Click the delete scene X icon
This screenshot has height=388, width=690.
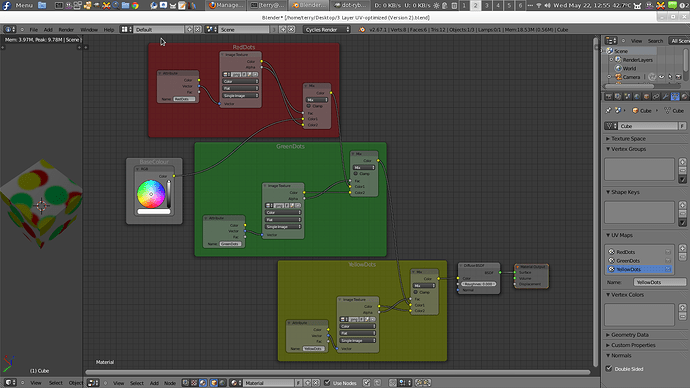[291, 29]
